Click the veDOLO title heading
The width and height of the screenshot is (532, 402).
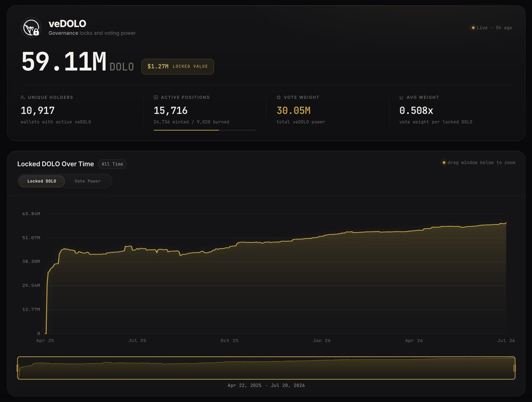tap(67, 24)
